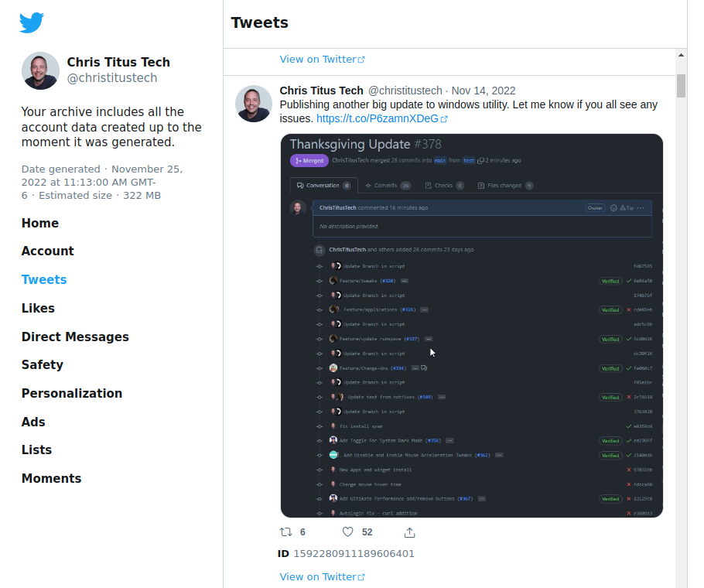Image resolution: width=704 pixels, height=588 pixels.
Task: Open the Account section
Action: click(x=48, y=251)
